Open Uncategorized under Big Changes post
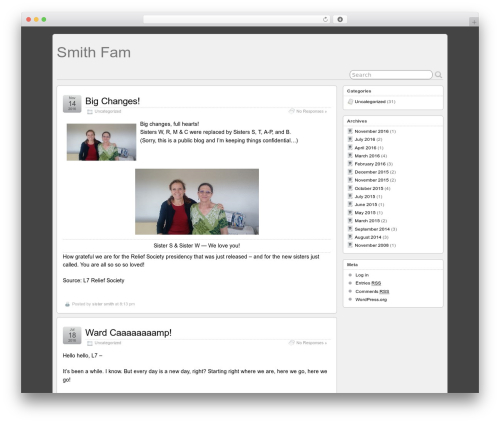500x423 pixels. tap(108, 111)
